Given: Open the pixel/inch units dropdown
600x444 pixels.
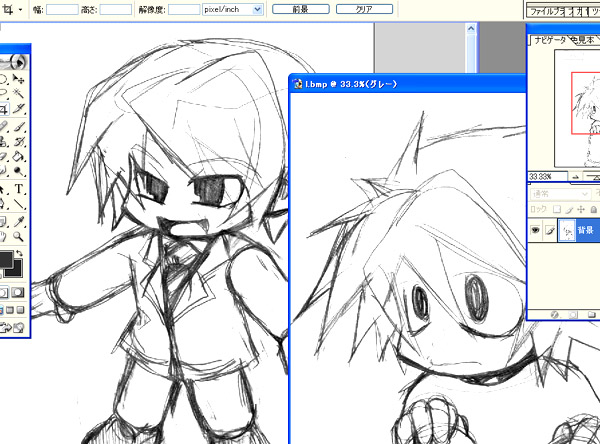Looking at the screenshot, I should pyautogui.click(x=258, y=10).
